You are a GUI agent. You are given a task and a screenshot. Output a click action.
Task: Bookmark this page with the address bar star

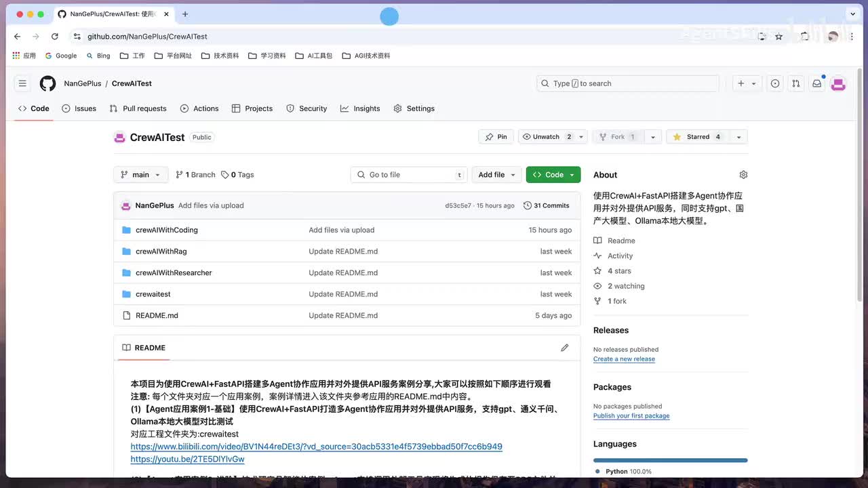779,37
